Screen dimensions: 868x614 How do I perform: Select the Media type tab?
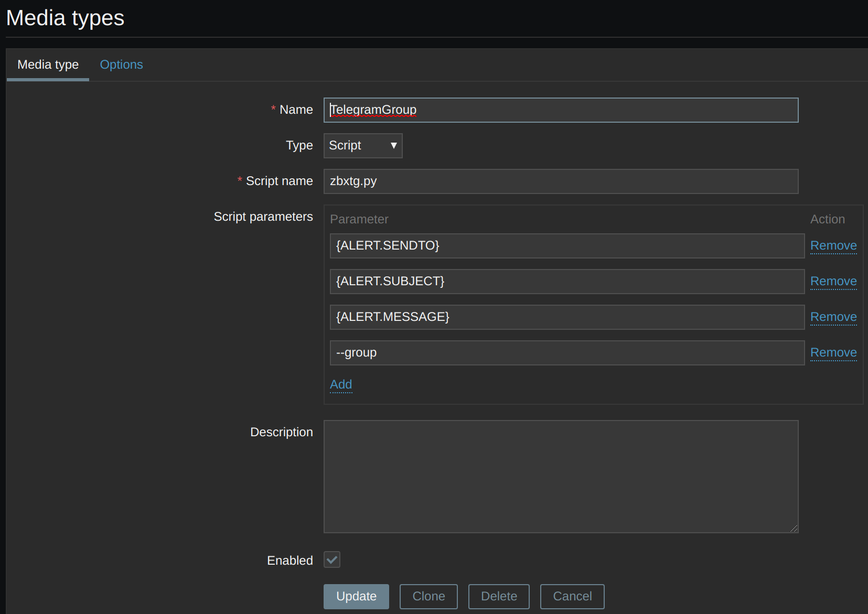pyautogui.click(x=48, y=64)
